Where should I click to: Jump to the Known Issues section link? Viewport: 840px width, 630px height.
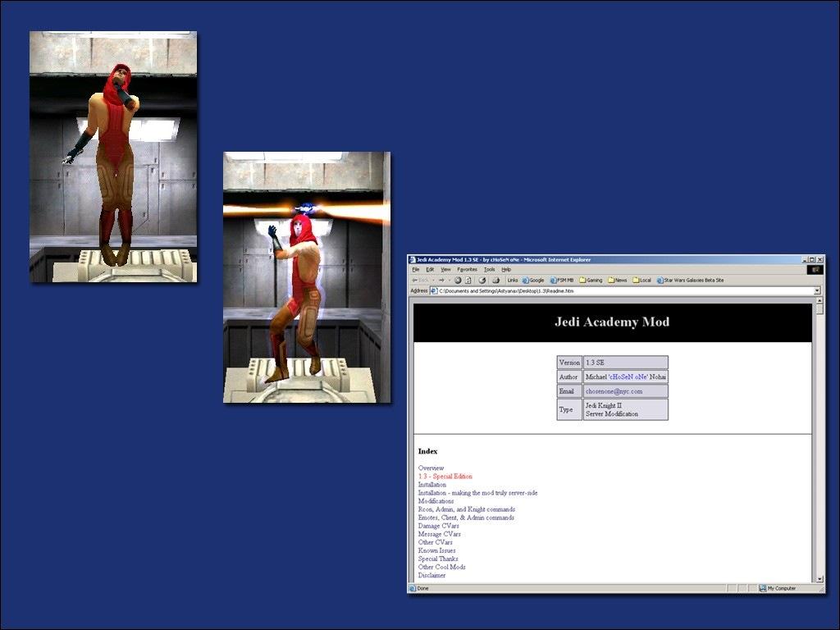(x=436, y=550)
